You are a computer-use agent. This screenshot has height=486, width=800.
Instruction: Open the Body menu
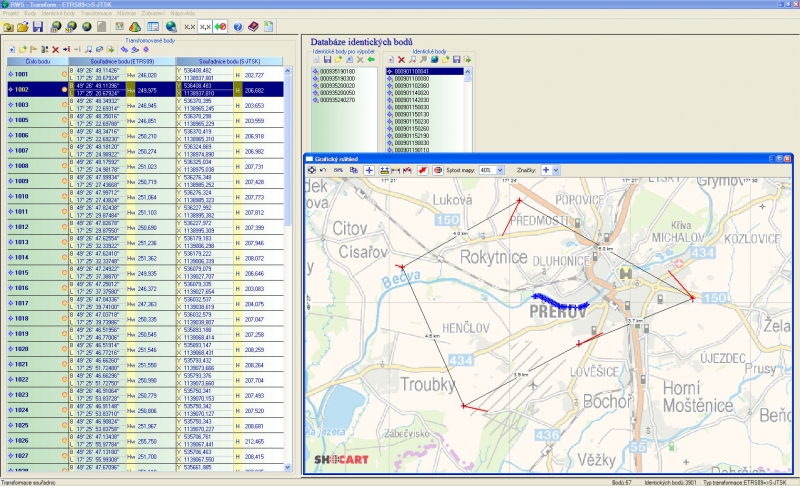tap(30, 13)
